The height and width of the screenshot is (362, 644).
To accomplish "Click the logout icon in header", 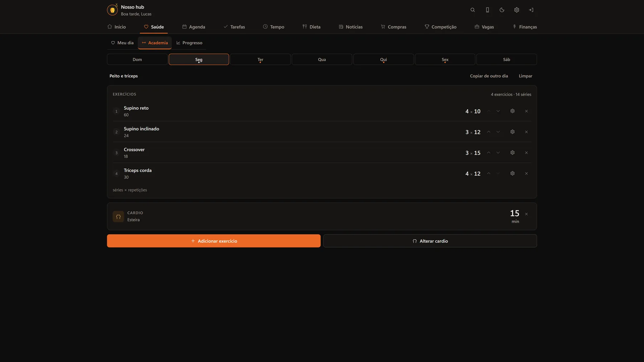I will click(531, 10).
